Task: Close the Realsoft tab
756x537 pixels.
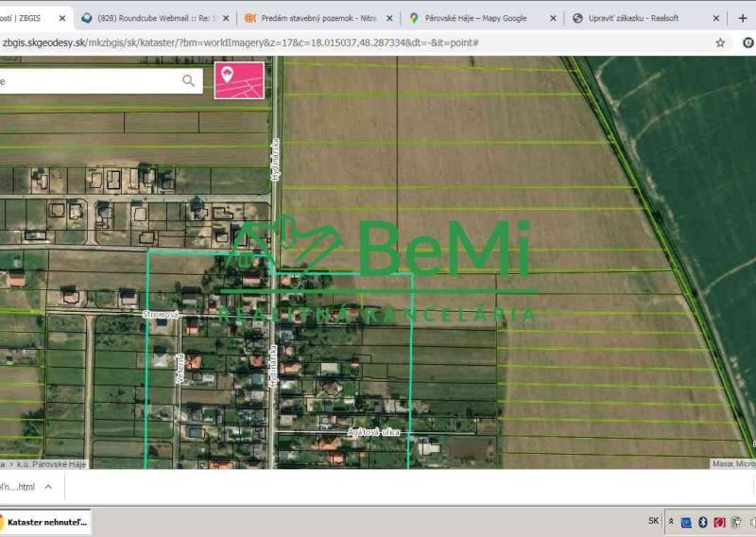Action: pos(716,18)
